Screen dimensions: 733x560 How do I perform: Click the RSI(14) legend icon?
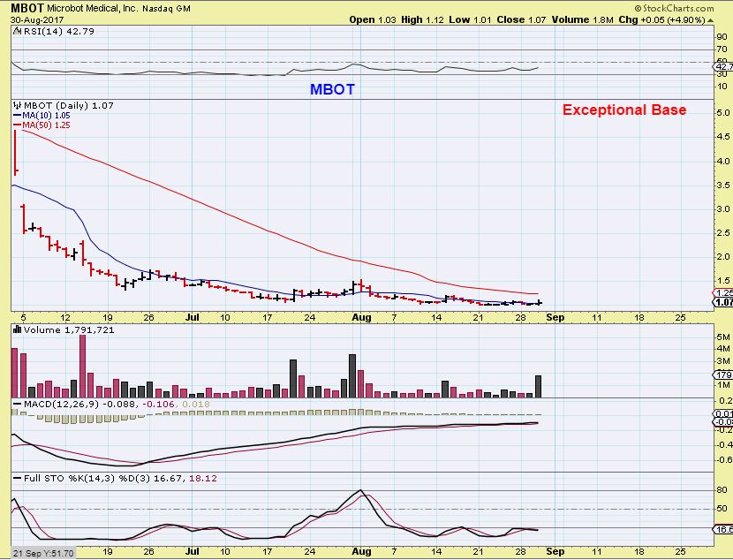(x=18, y=31)
